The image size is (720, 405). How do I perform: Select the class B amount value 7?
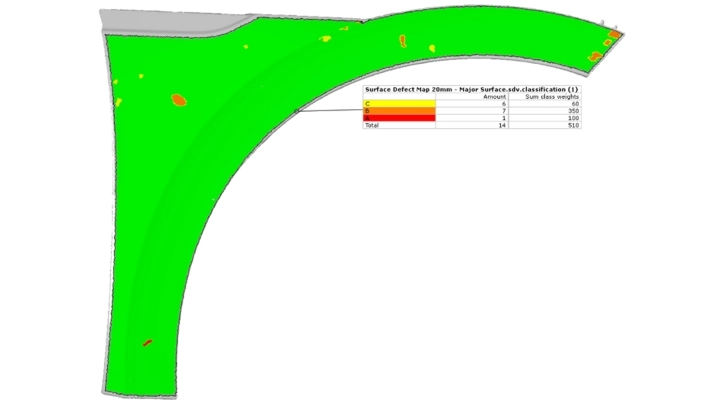coord(504,111)
